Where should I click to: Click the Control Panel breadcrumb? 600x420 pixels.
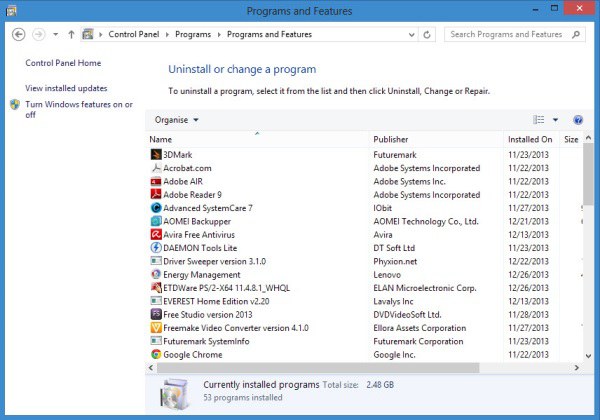point(134,34)
